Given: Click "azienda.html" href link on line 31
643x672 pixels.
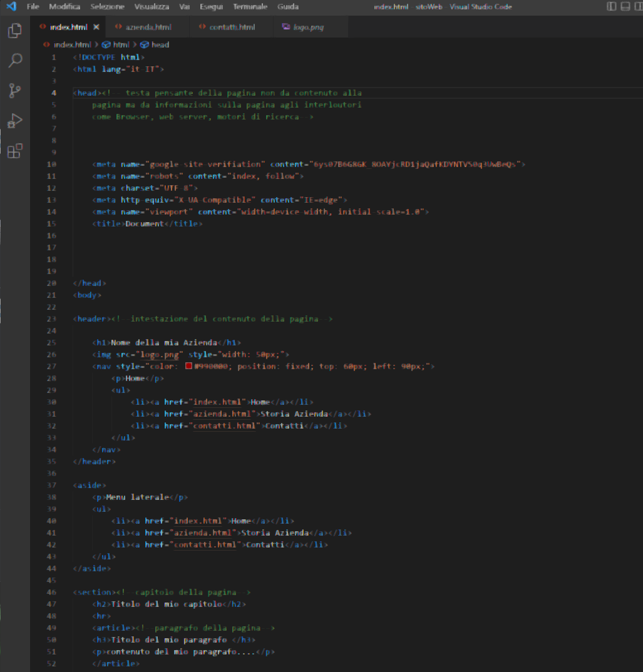Looking at the screenshot, I should 222,414.
